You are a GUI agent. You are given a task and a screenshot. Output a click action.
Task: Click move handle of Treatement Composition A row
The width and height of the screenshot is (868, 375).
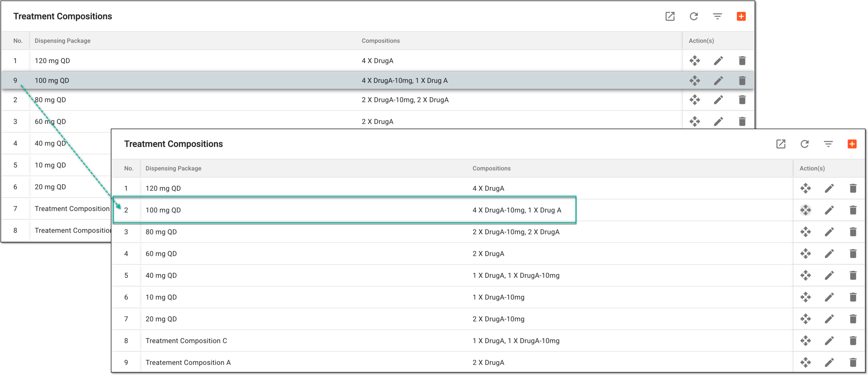(x=806, y=362)
